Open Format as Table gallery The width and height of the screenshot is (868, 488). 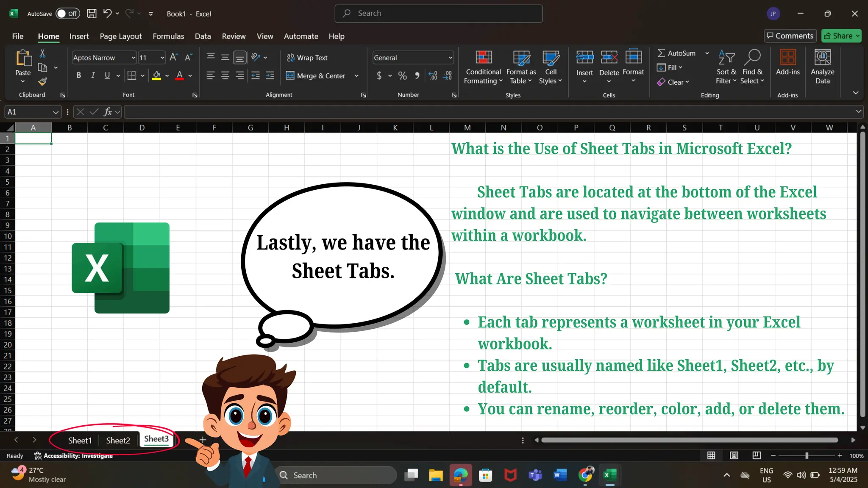(x=521, y=67)
